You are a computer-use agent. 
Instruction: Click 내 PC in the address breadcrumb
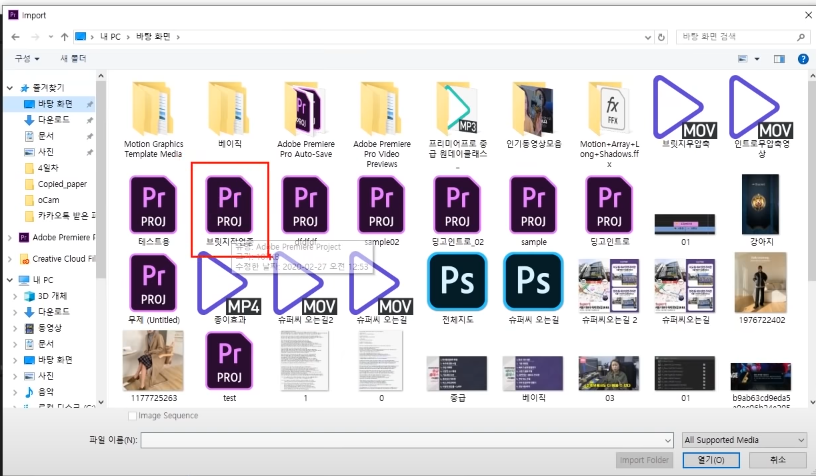110,37
